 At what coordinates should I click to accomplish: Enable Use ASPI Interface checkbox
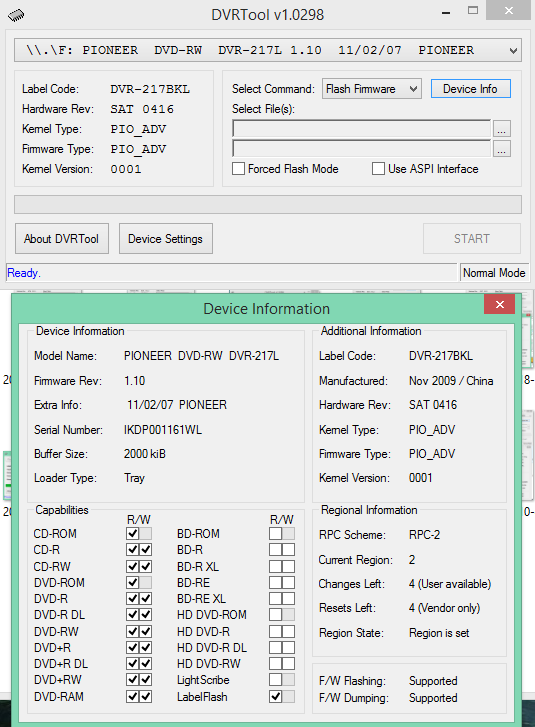tap(378, 169)
